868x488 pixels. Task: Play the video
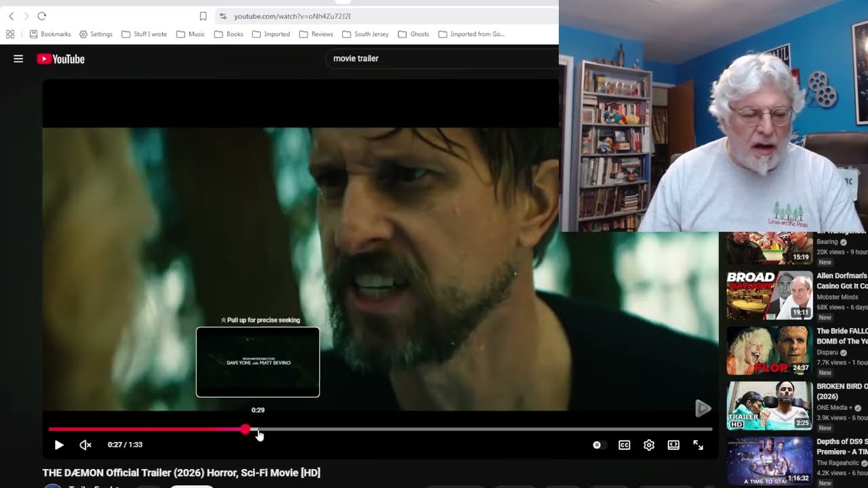[59, 445]
